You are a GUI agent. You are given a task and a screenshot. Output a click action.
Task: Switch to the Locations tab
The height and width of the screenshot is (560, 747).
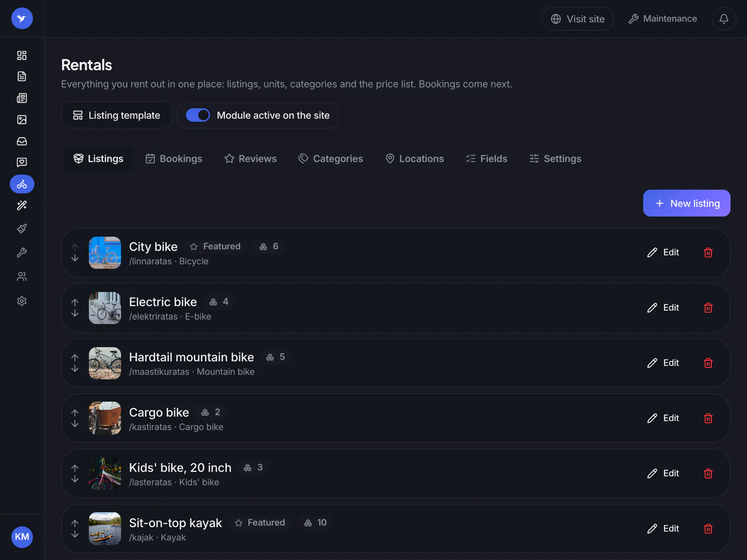(x=415, y=159)
